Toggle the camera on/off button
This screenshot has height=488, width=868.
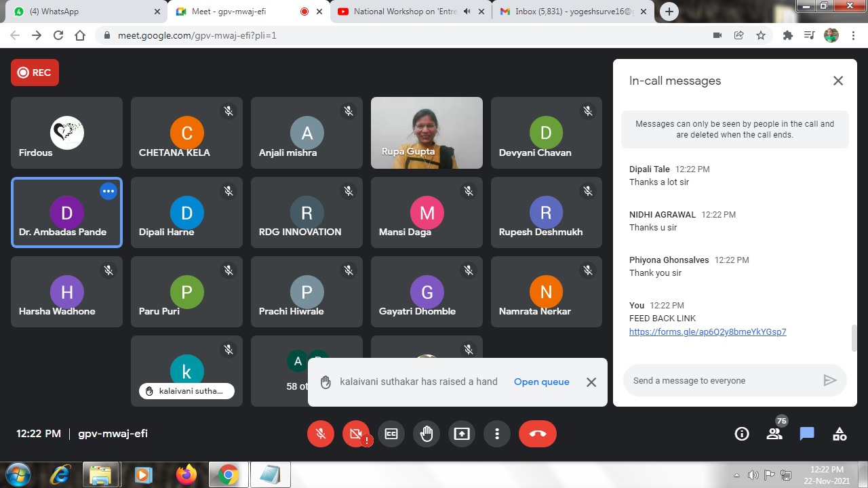pos(355,434)
